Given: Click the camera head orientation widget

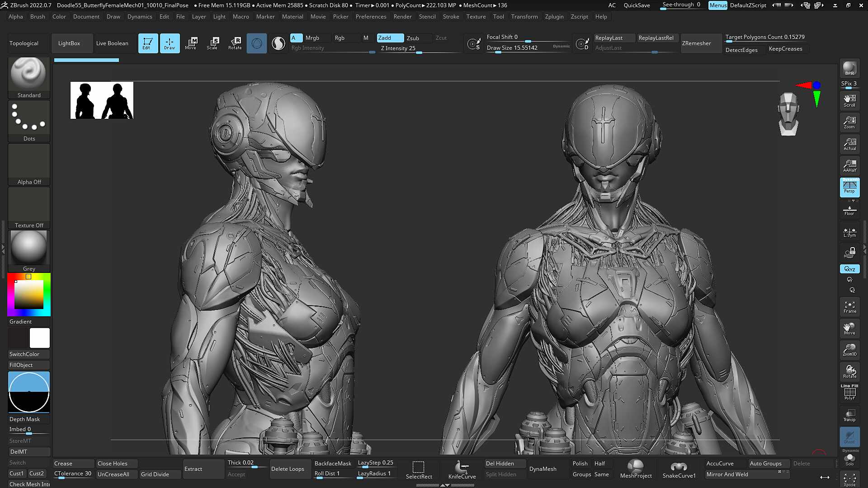Looking at the screenshot, I should click(x=788, y=114).
